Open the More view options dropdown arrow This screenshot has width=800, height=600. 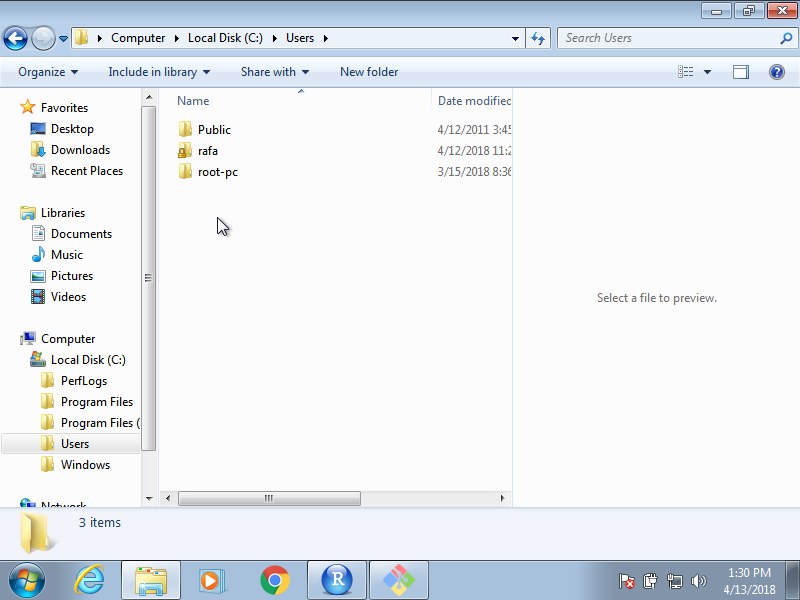tap(707, 72)
